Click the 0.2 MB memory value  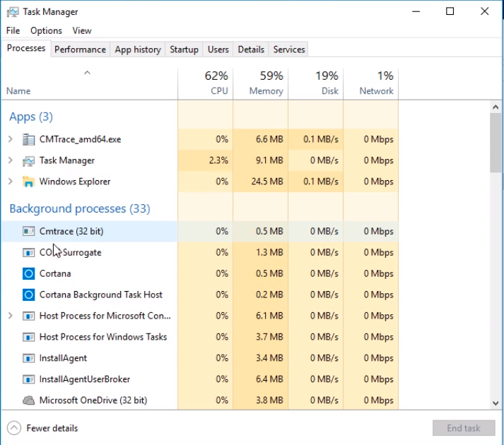tap(269, 295)
